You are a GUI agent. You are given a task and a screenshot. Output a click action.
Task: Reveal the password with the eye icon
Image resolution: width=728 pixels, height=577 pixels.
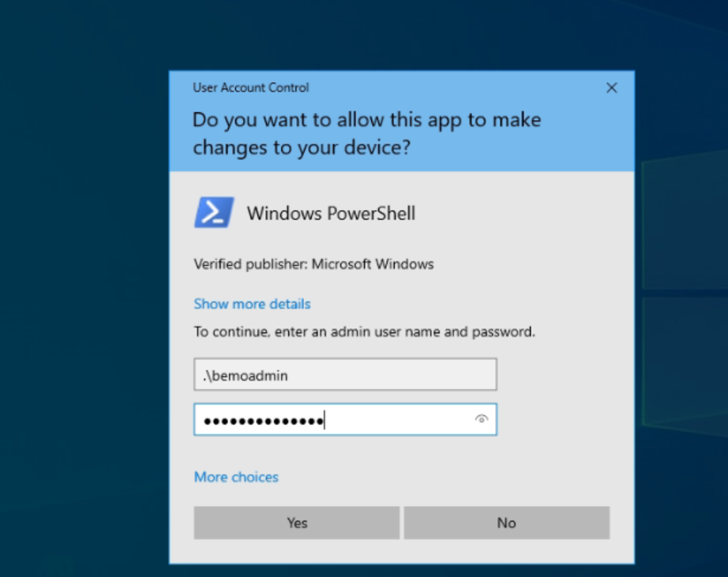click(x=482, y=419)
